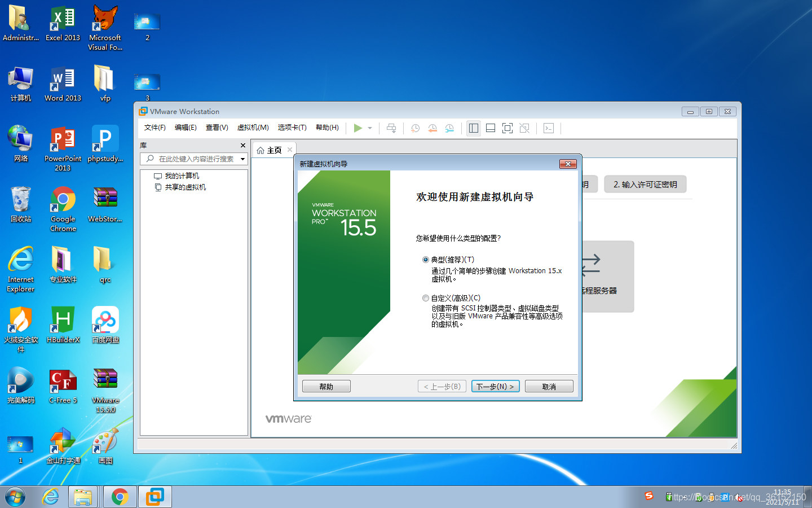Click the vfp folder desktop icon
Image resolution: width=812 pixels, height=508 pixels.
point(105,84)
